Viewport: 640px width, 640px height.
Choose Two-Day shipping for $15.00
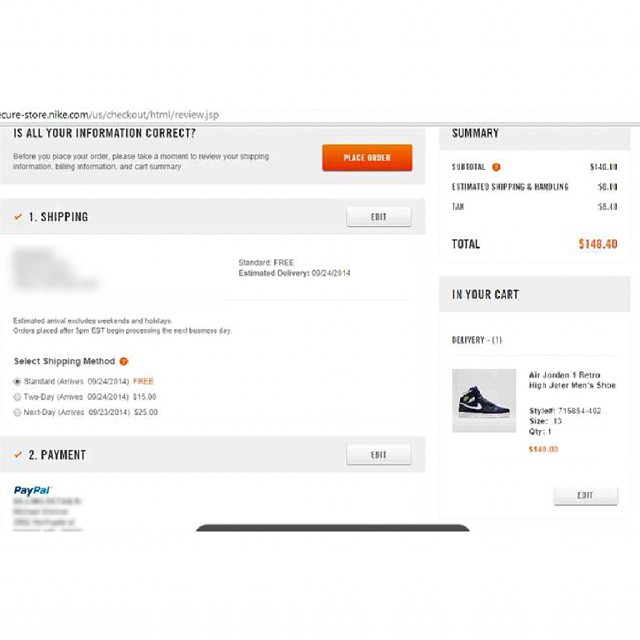click(x=17, y=397)
